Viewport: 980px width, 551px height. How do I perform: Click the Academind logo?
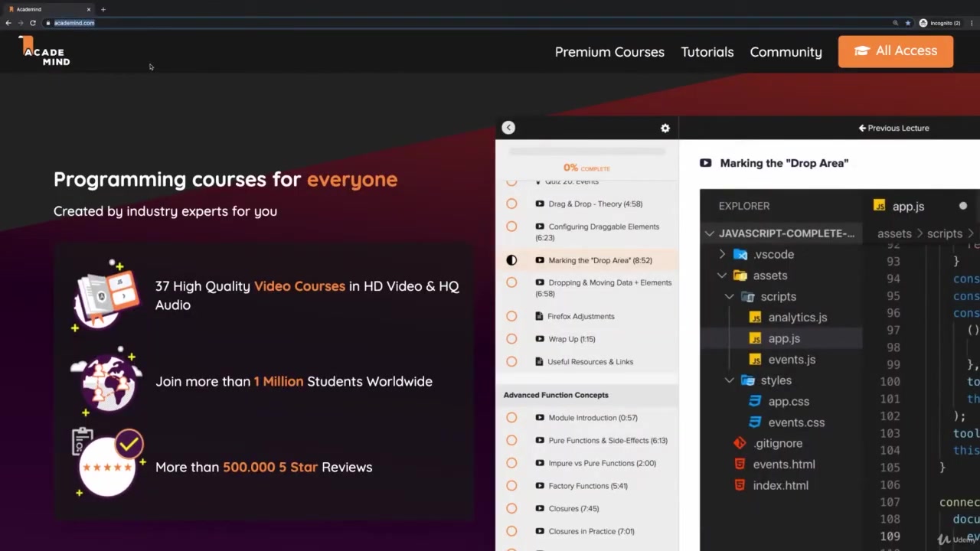tap(45, 52)
